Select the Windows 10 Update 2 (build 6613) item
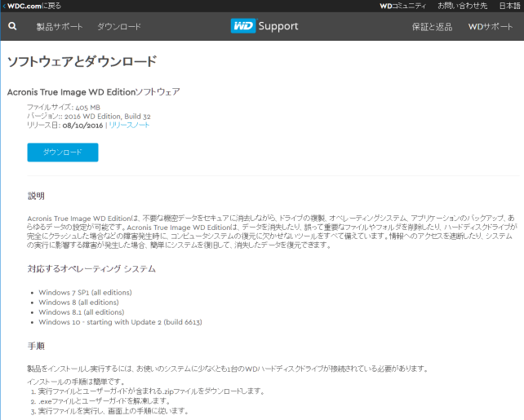The image size is (524, 420). click(x=120, y=322)
